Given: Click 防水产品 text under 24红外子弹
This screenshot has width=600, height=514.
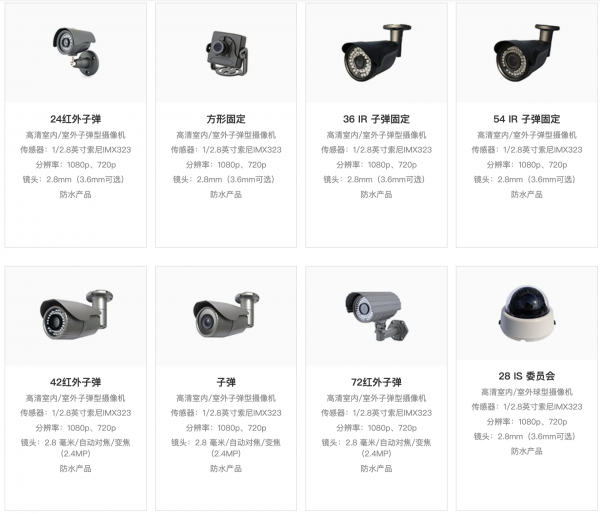Looking at the screenshot, I should coord(75,194).
